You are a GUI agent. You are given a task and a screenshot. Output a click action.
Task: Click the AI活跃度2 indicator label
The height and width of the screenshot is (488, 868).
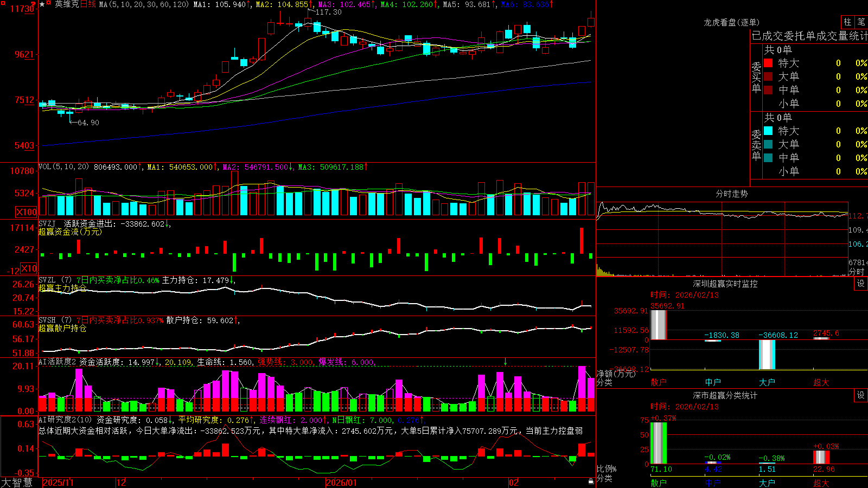(57, 362)
